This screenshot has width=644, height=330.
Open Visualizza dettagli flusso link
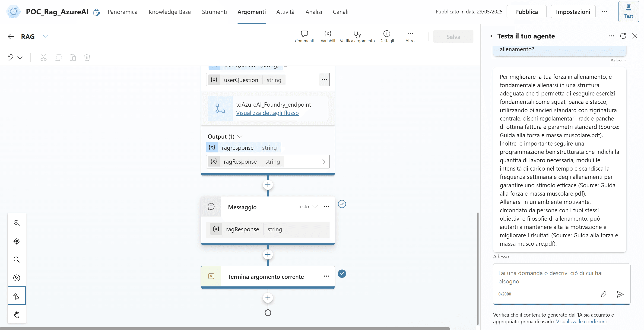(x=267, y=113)
